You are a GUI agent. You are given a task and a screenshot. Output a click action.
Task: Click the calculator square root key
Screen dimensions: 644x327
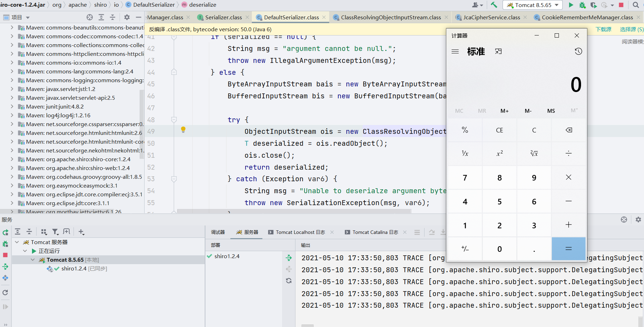pyautogui.click(x=534, y=153)
